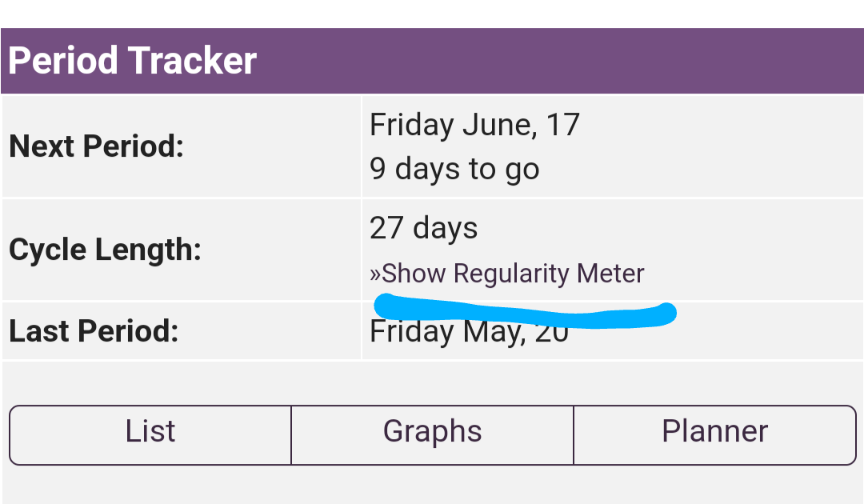Select the Cycle Length label

(x=104, y=250)
